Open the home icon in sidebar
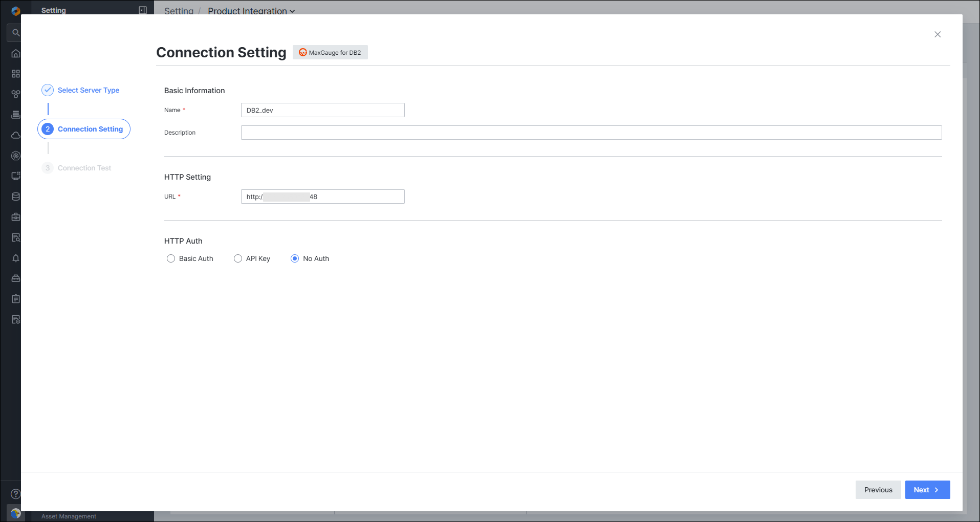Screen dimensions: 980x522 16,53
